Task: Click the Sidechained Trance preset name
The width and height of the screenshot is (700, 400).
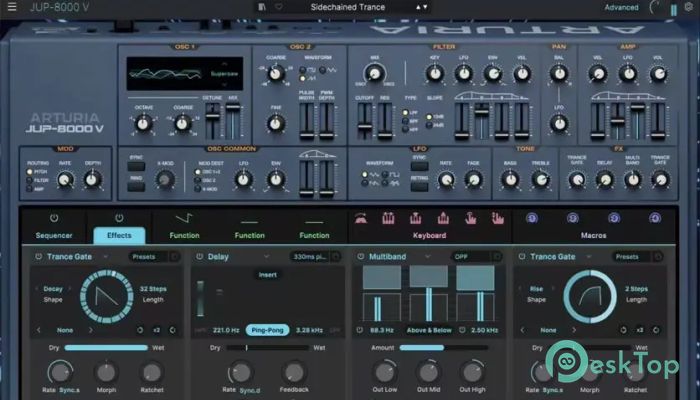Action: pos(347,7)
